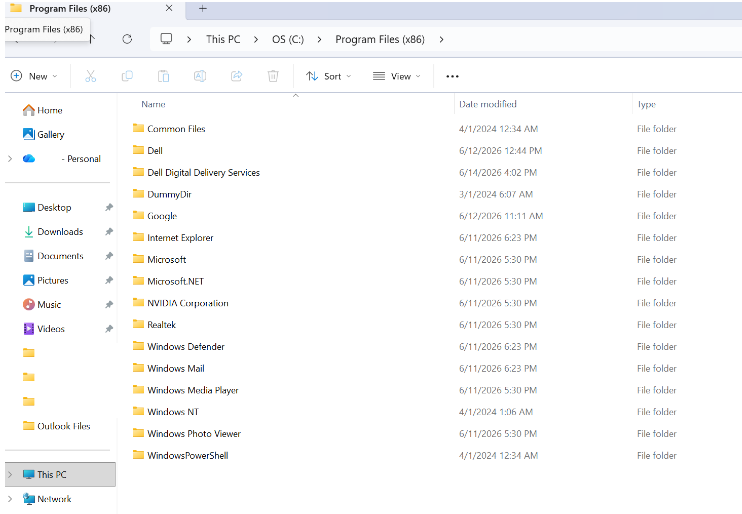Sort by Type column header
The height and width of the screenshot is (514, 742).
(646, 104)
